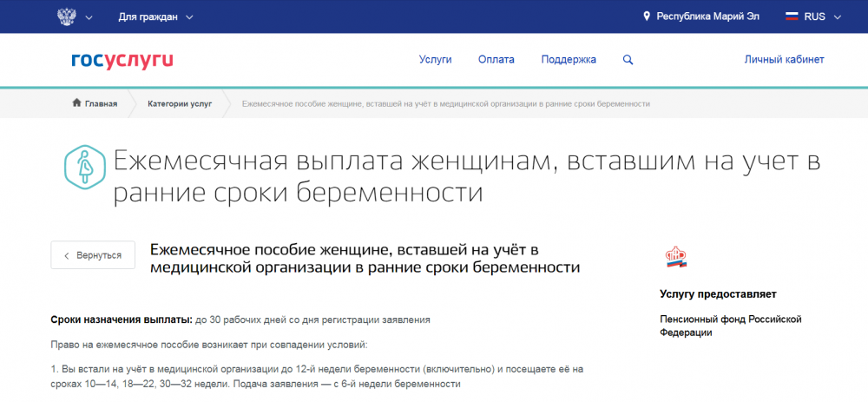This screenshot has width=868, height=402.
Task: Go to the "Главная" breadcrumb
Action: point(101,103)
